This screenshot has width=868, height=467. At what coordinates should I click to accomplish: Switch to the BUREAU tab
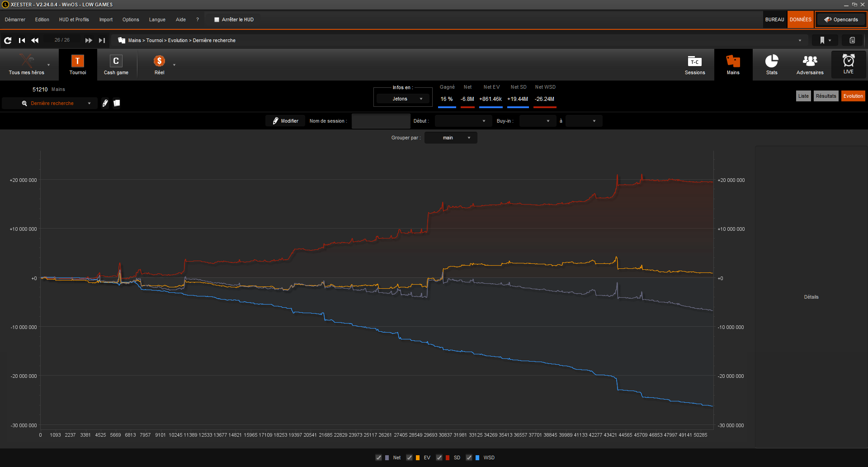pos(774,19)
